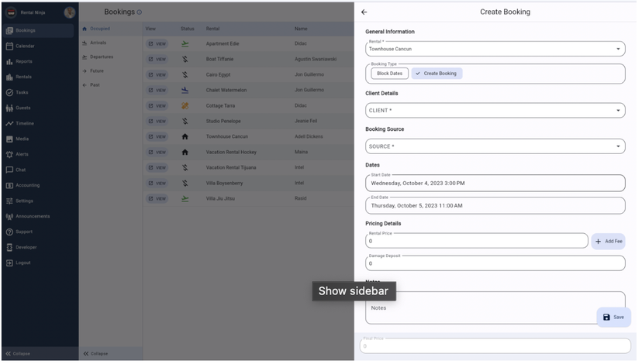Save the booking

coord(613,317)
